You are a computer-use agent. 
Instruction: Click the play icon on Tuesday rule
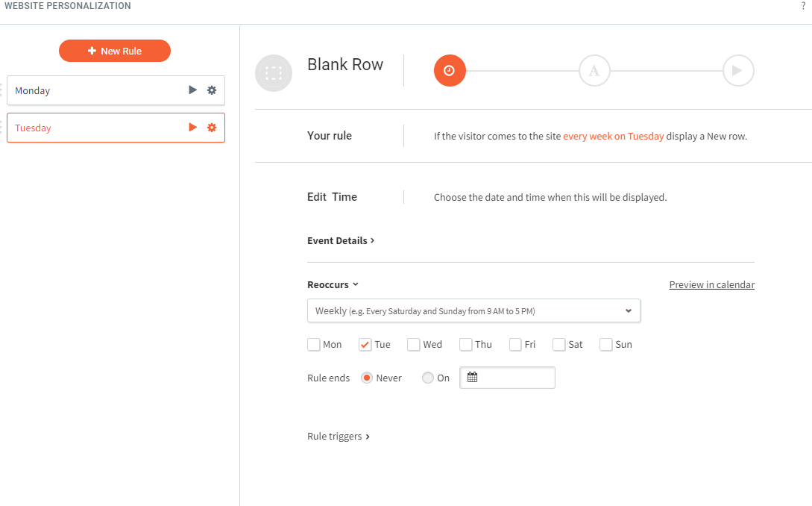coord(192,128)
